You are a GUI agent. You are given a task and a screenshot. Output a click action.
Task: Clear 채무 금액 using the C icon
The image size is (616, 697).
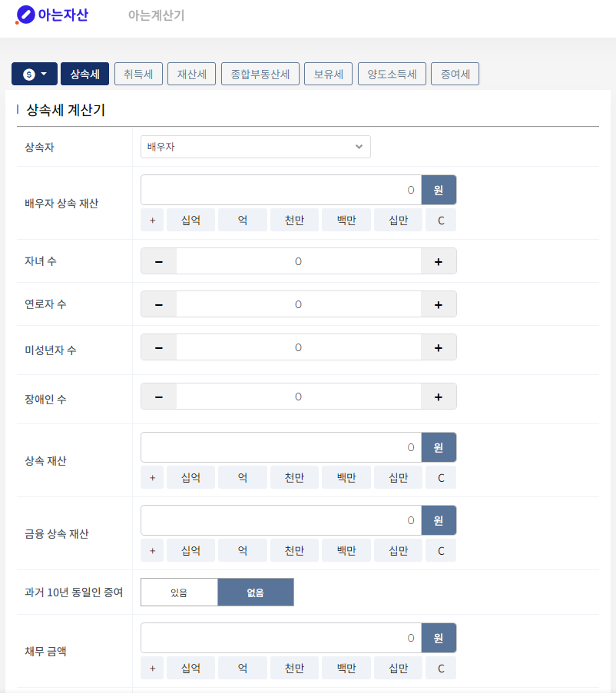tap(440, 668)
